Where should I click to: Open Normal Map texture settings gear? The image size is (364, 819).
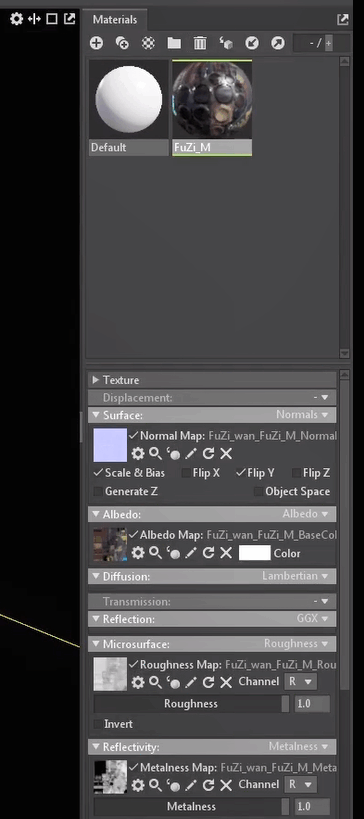(x=138, y=453)
